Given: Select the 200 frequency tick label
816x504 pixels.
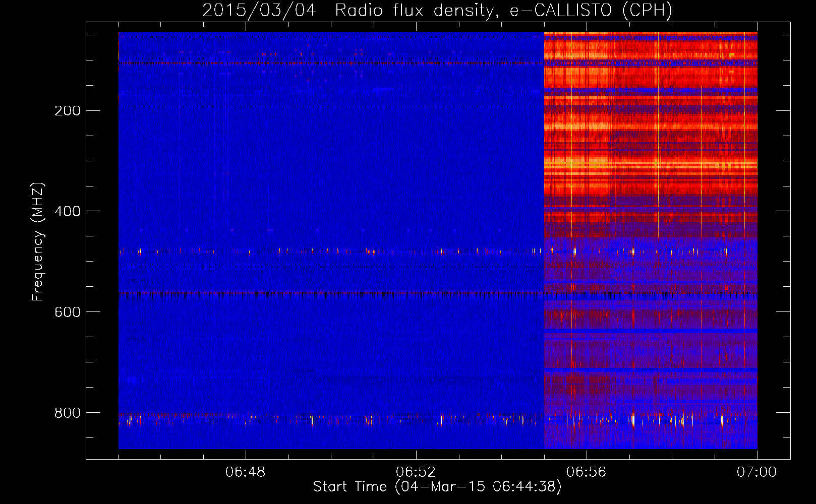Looking at the screenshot, I should 68,110.
